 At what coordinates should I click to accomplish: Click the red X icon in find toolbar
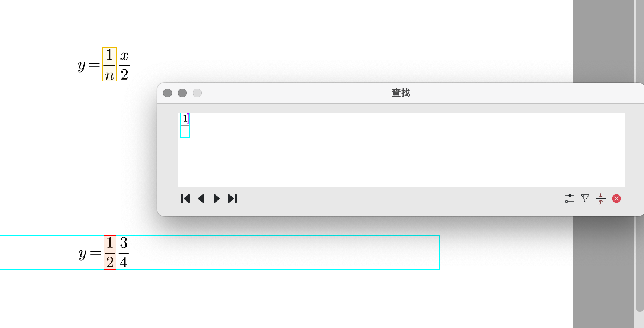point(616,199)
